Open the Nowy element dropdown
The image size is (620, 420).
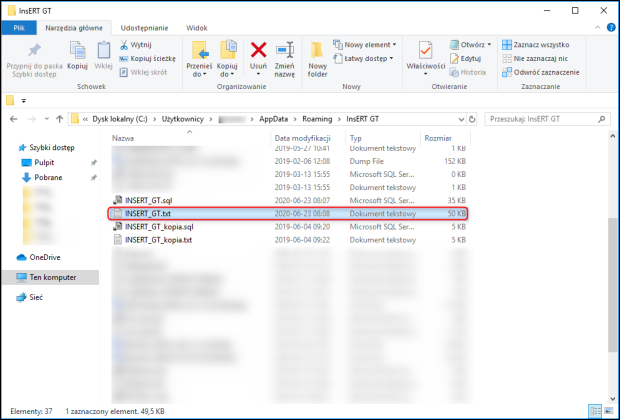(x=364, y=45)
